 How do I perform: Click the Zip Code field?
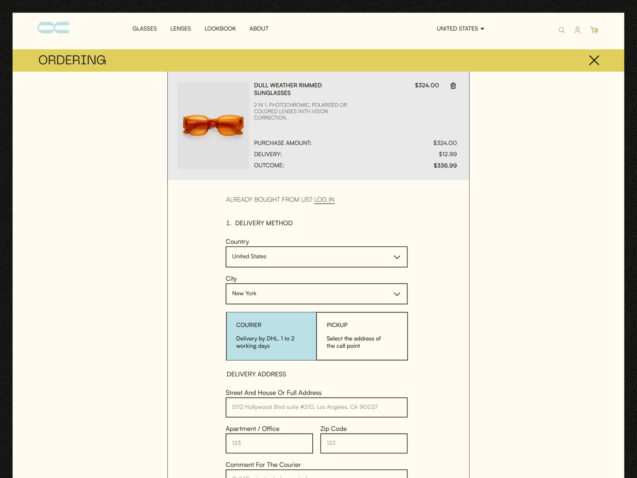(363, 443)
